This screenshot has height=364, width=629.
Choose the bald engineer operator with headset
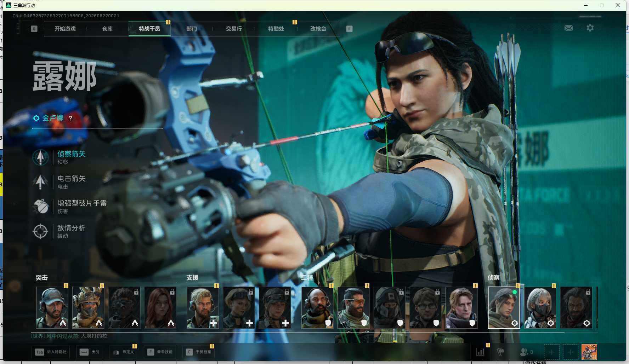[318, 308]
